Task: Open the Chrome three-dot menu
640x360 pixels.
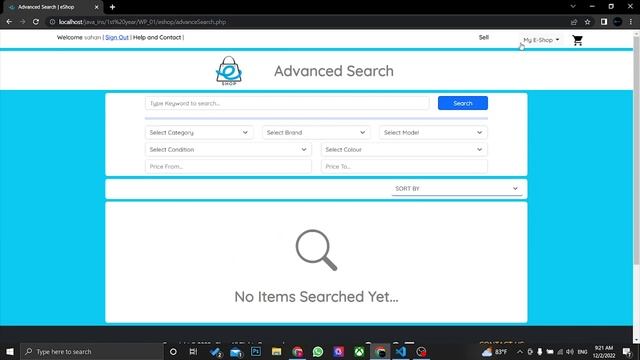Action: (631, 22)
